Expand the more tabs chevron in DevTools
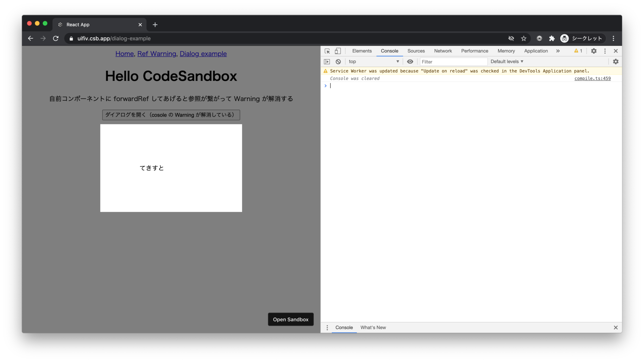 pyautogui.click(x=558, y=51)
